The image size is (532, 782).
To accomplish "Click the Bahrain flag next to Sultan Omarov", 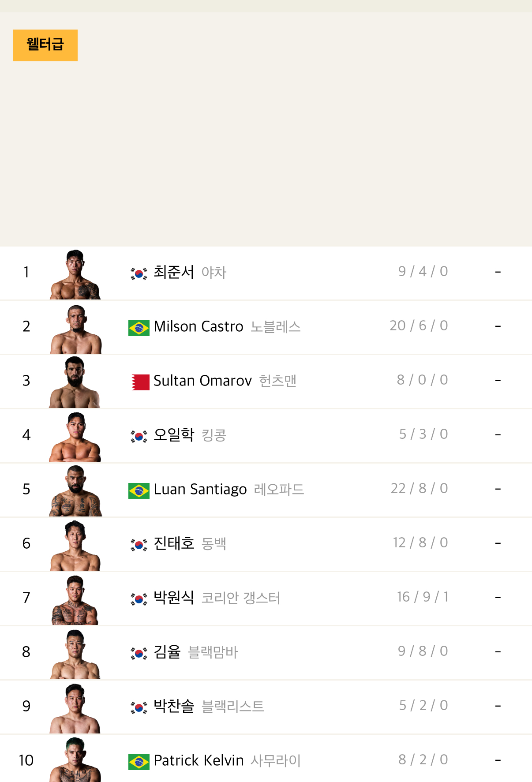I will (x=140, y=381).
